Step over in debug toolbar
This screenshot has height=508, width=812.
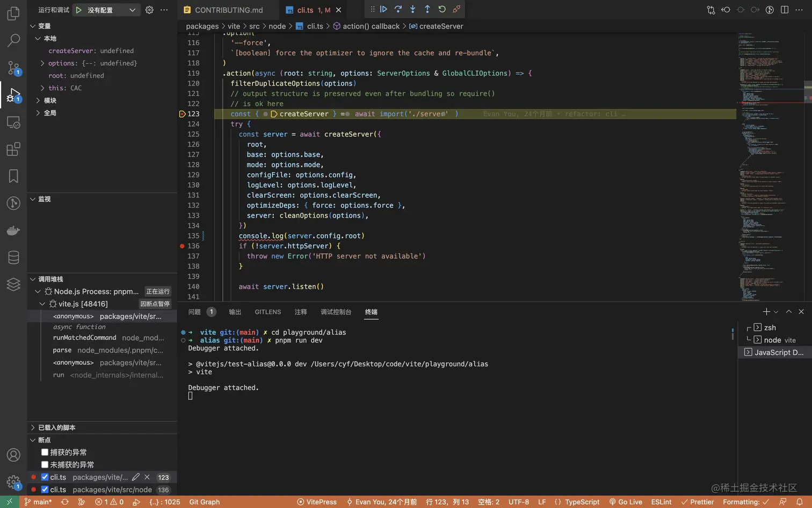click(x=398, y=9)
